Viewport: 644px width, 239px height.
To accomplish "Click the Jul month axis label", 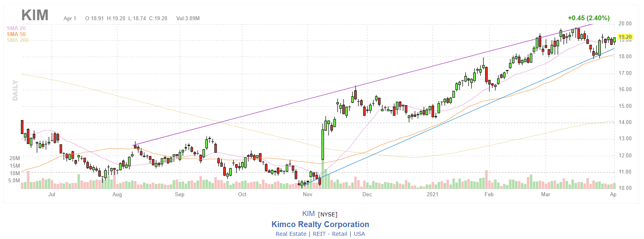I will pos(52,195).
